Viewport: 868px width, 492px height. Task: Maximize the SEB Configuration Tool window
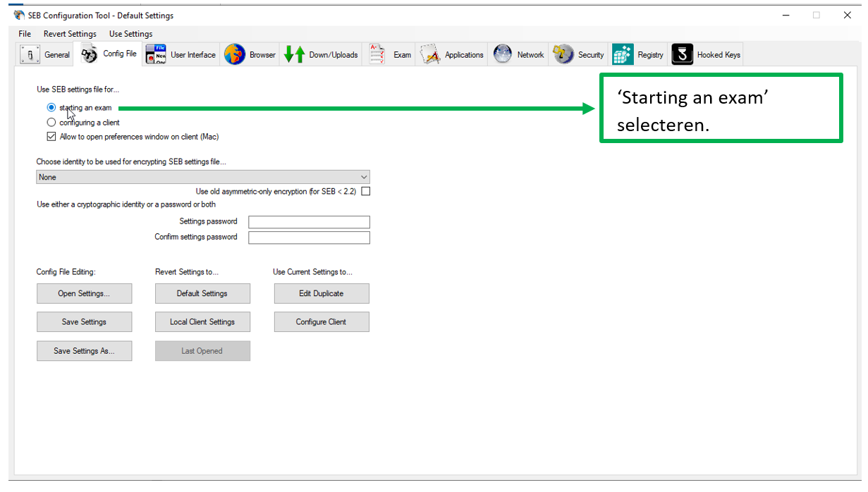[x=817, y=15]
